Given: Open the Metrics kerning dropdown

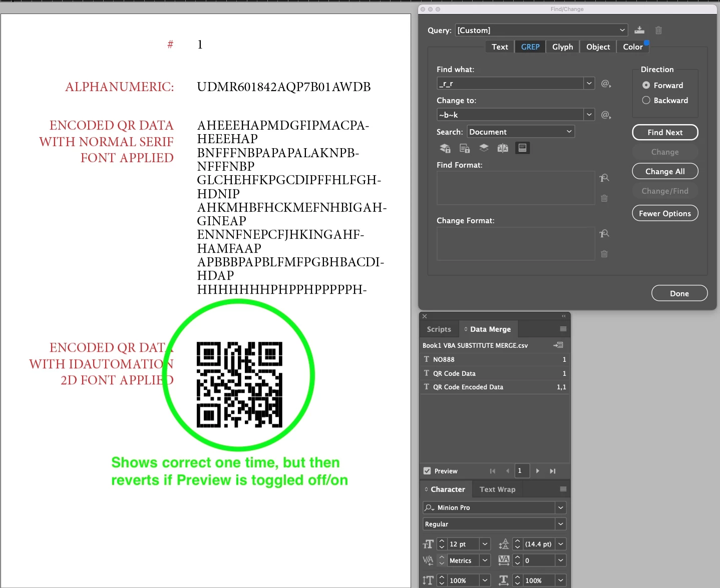Looking at the screenshot, I should (x=485, y=560).
